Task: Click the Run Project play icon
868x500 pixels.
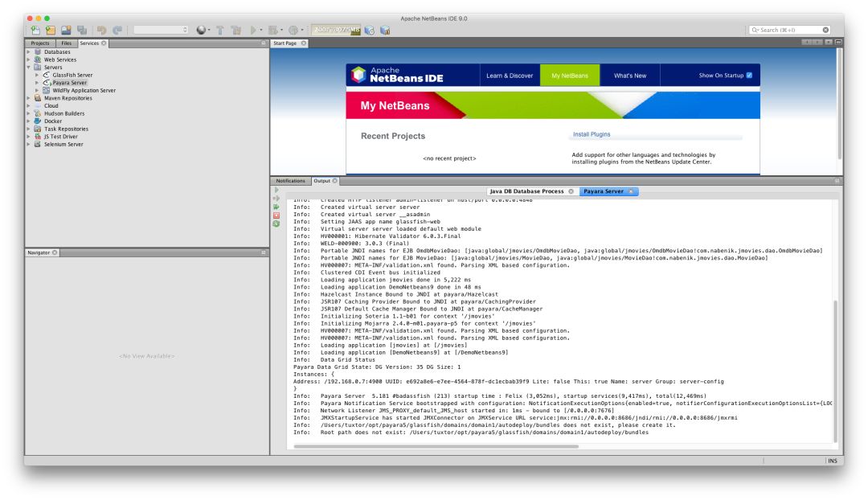Action: point(253,30)
